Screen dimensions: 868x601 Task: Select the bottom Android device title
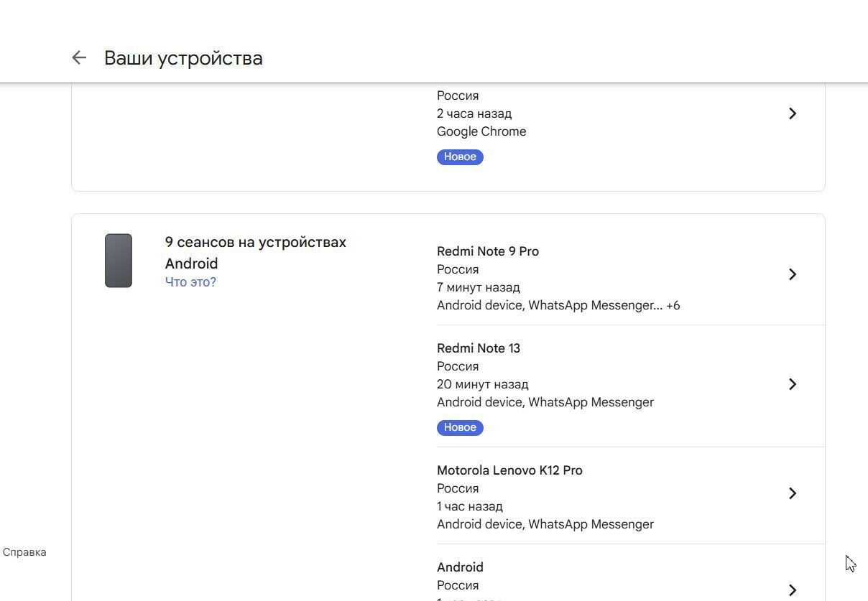click(x=460, y=567)
